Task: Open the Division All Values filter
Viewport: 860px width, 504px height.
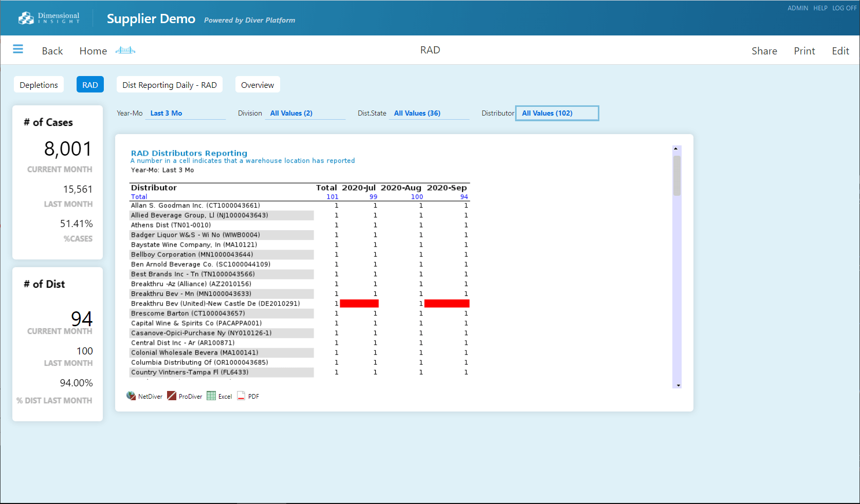Action: click(x=305, y=114)
